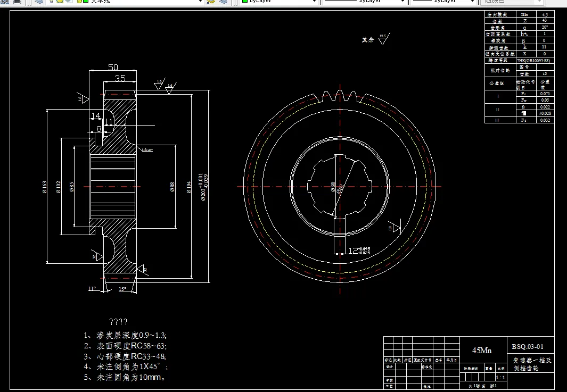Select the 14 dimension in section view
Screen dimensions: 567x392
tap(95, 115)
